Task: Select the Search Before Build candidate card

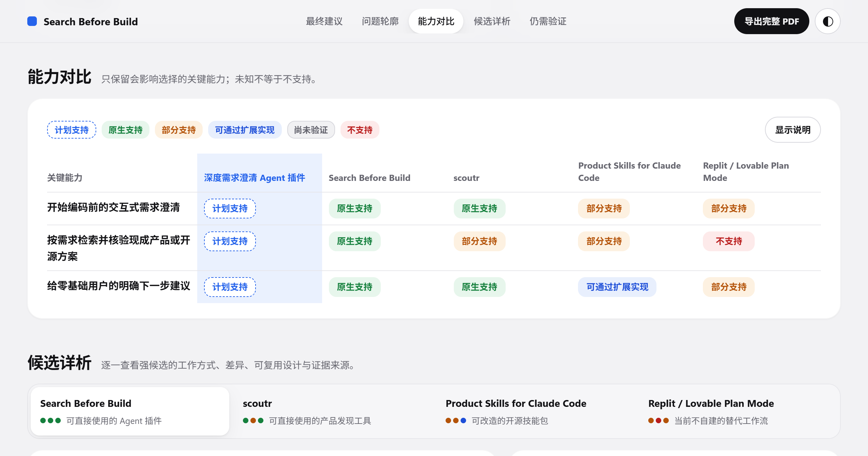Action: tap(130, 411)
